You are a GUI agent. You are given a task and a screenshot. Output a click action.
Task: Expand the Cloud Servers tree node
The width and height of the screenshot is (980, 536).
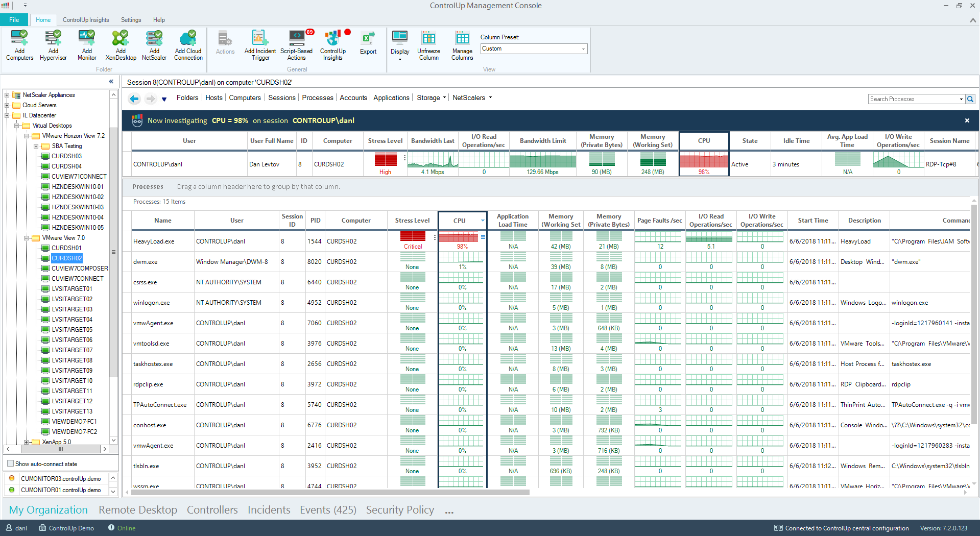tap(7, 105)
